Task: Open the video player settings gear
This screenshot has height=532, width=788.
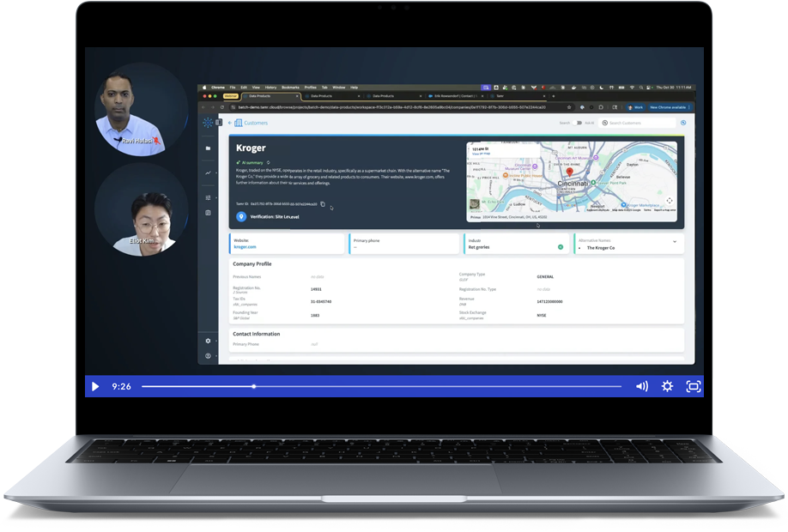Action: tap(667, 386)
